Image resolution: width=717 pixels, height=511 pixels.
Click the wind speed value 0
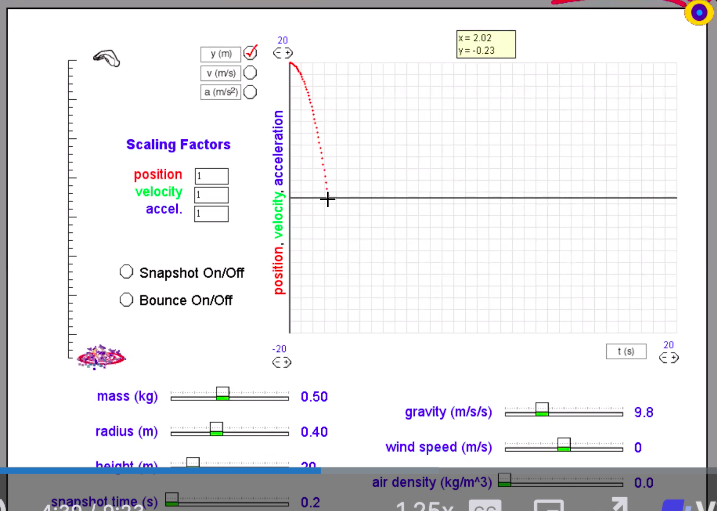[x=638, y=447]
